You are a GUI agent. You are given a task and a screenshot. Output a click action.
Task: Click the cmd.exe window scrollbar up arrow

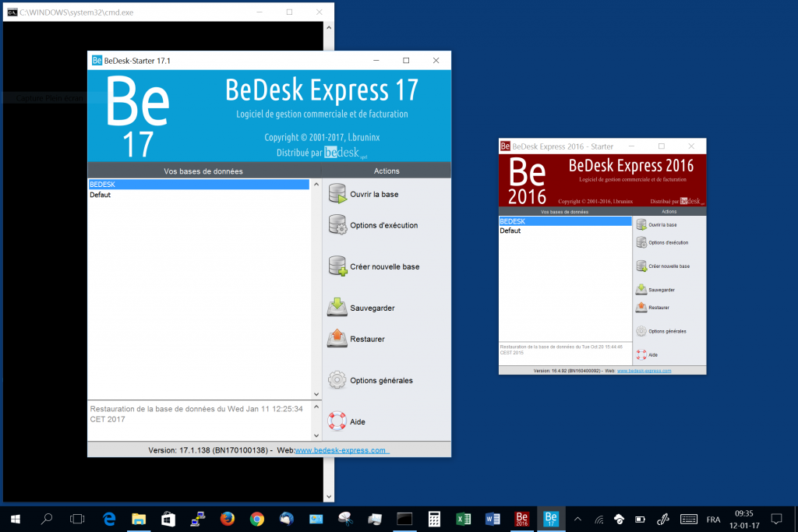329,27
